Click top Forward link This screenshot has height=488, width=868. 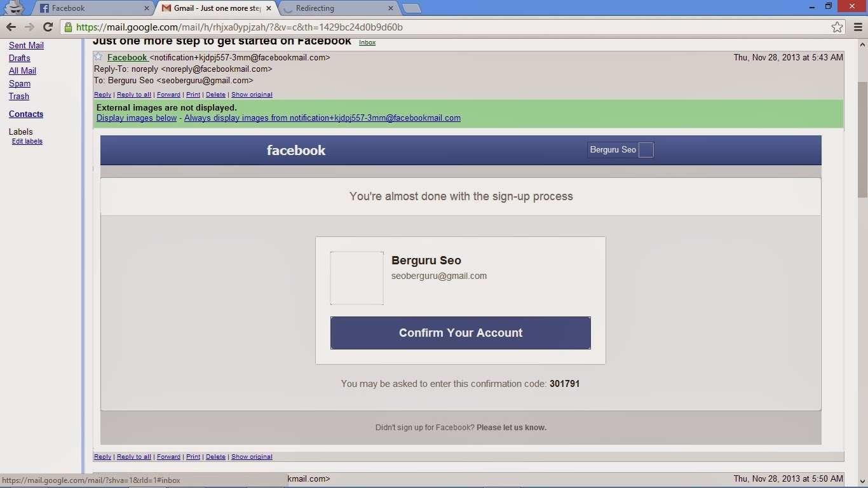[168, 94]
